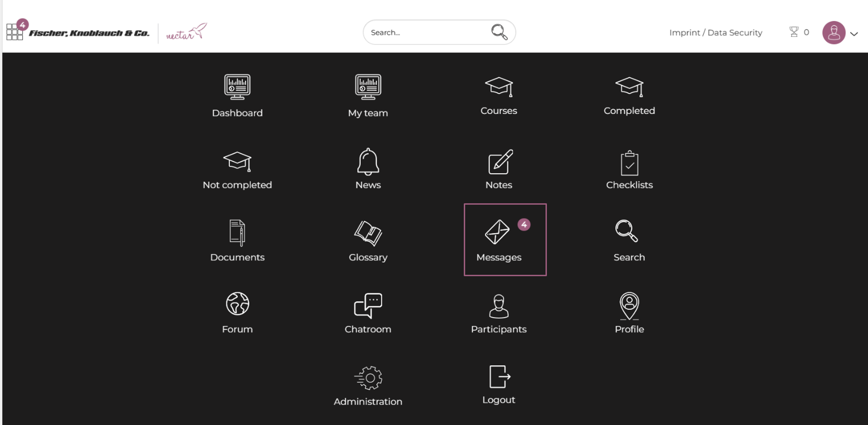Open My team section
Viewport: 868px width, 425px height.
point(368,88)
